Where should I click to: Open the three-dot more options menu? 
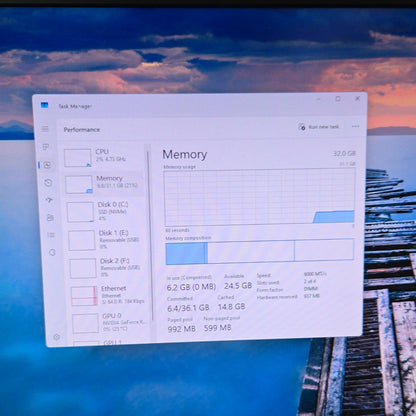355,126
